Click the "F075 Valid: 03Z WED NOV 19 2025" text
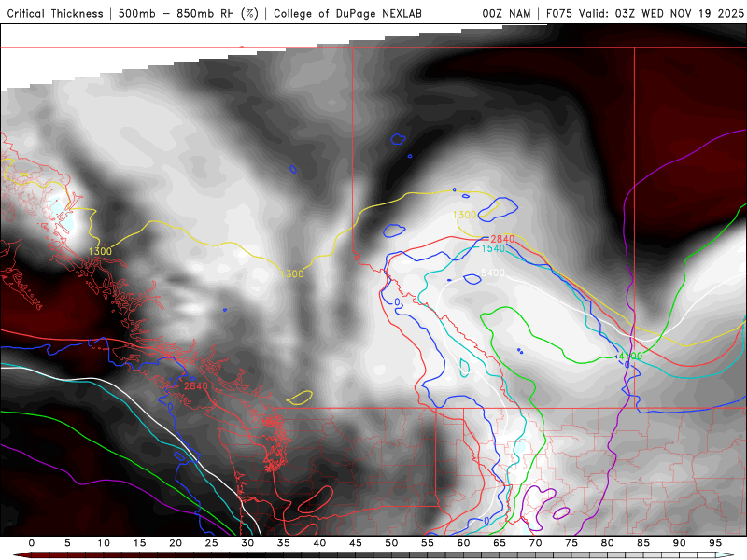Image resolution: width=747 pixels, height=560 pixels. [645, 14]
